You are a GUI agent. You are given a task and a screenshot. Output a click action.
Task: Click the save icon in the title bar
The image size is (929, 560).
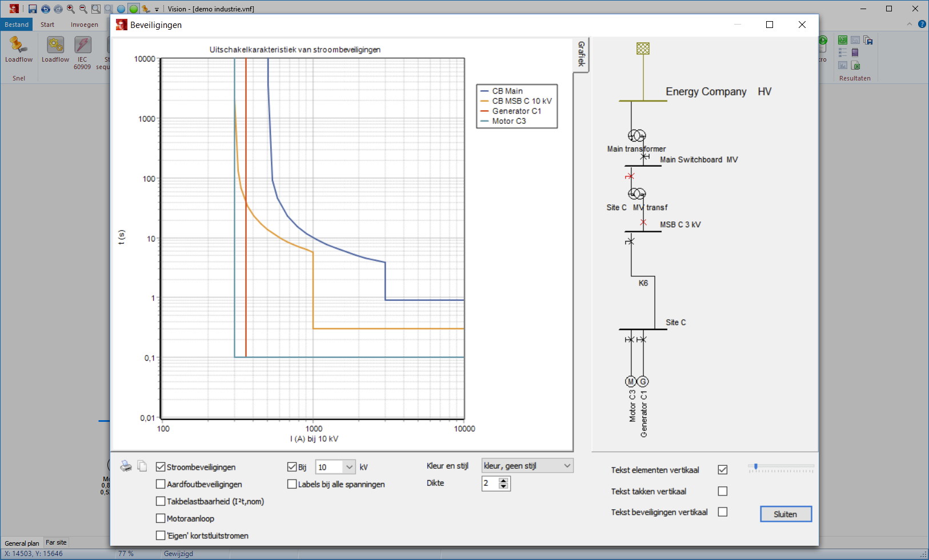tap(33, 9)
